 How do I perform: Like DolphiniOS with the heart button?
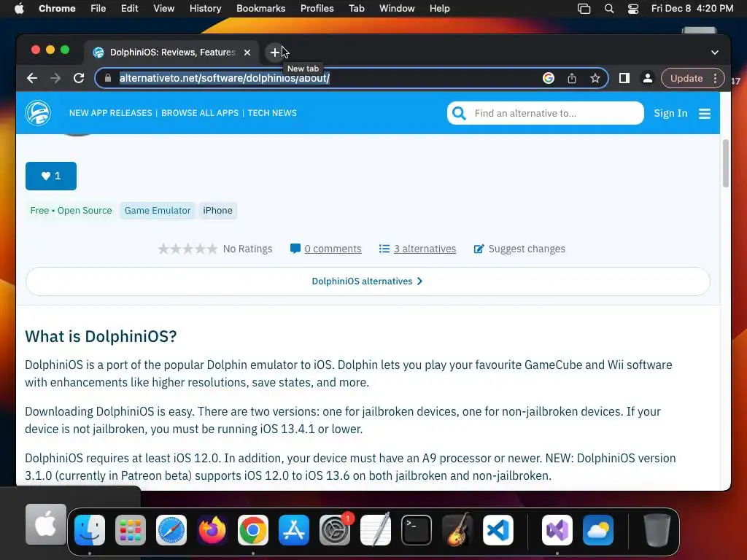click(x=51, y=176)
